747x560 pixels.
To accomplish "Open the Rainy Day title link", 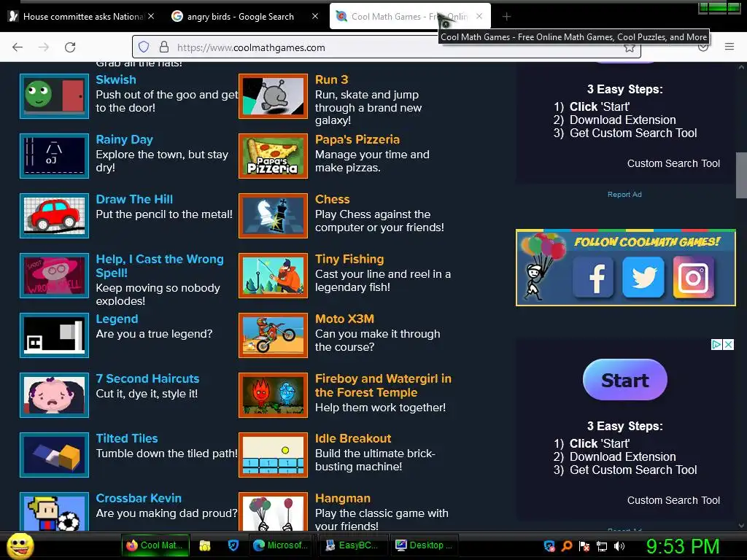I will 124,139.
